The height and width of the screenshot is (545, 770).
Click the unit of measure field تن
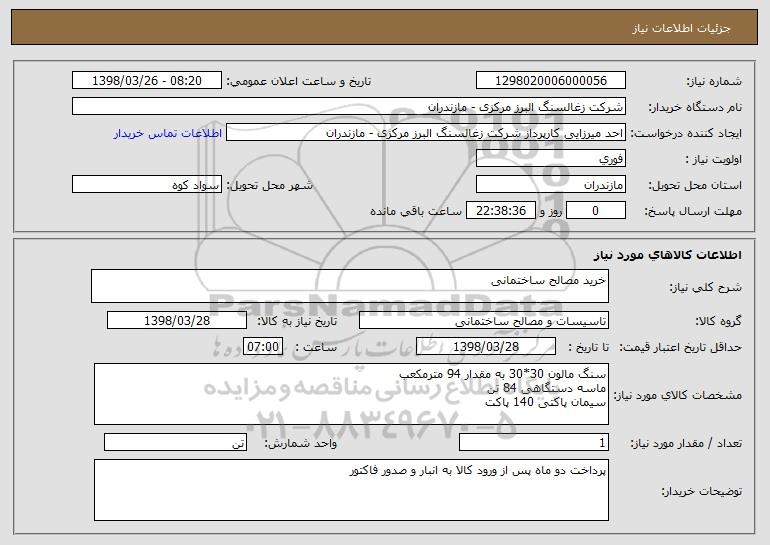[x=175, y=442]
